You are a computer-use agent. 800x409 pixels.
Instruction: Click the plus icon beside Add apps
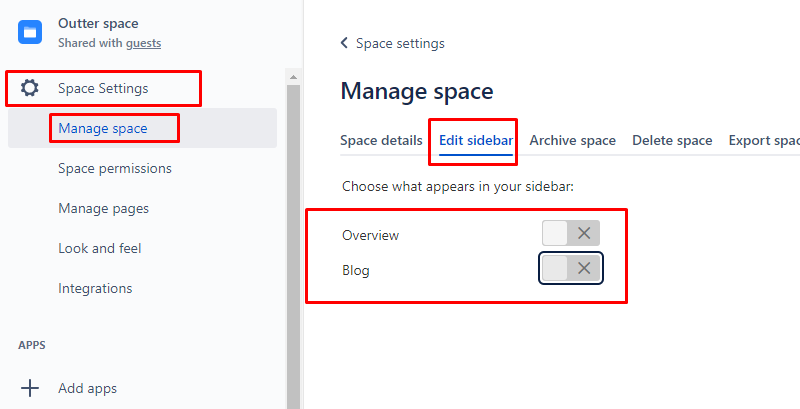coord(30,389)
